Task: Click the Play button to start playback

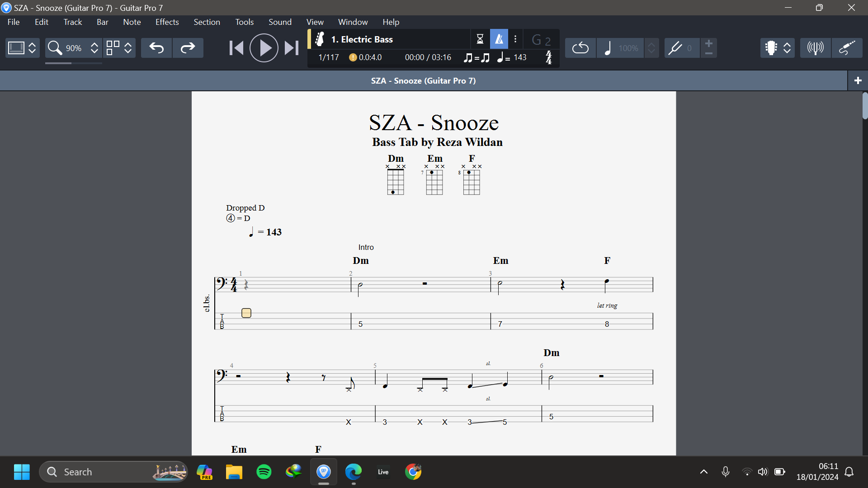Action: tap(264, 47)
